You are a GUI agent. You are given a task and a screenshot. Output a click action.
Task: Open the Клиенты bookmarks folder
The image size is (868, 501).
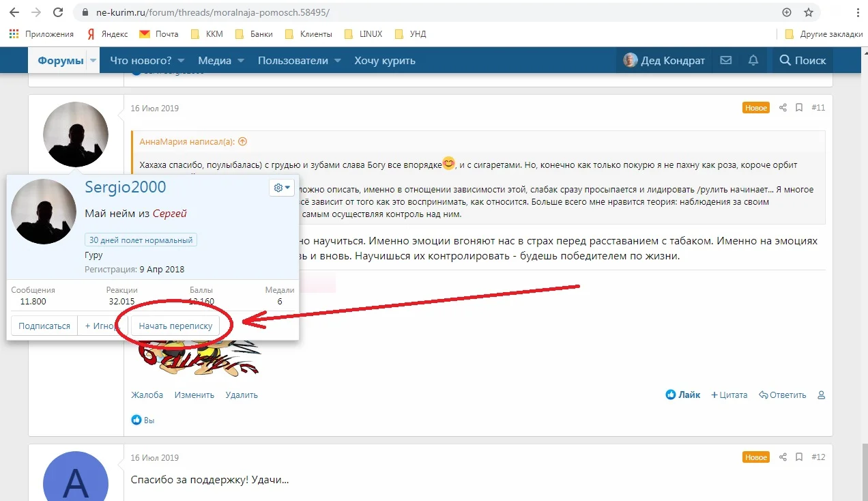click(308, 34)
